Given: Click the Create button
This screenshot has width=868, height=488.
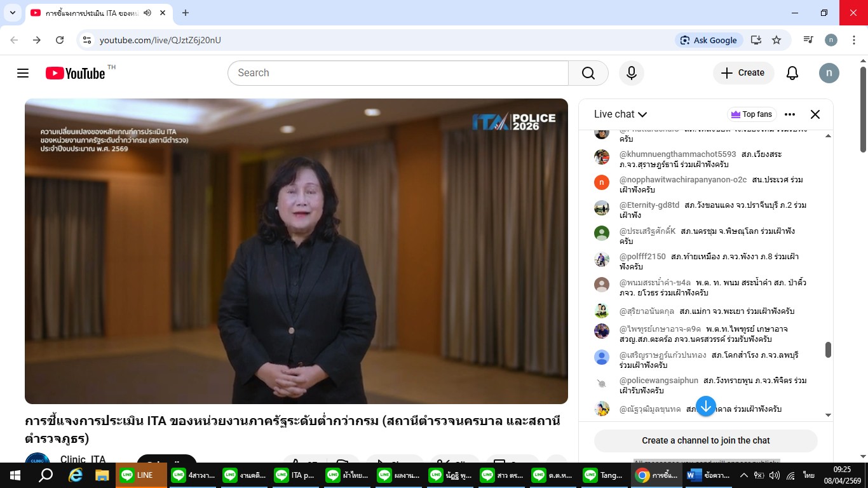Looking at the screenshot, I should [743, 73].
